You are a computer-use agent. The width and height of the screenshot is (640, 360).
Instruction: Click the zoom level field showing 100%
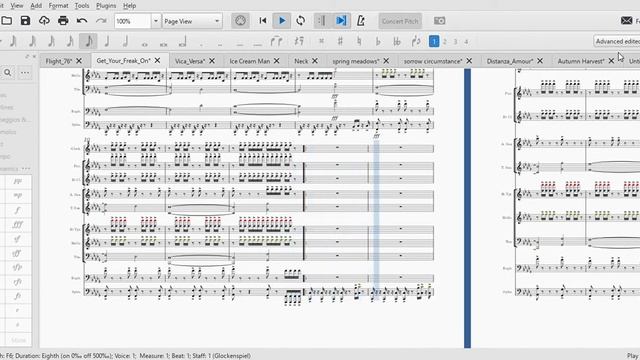(133, 21)
